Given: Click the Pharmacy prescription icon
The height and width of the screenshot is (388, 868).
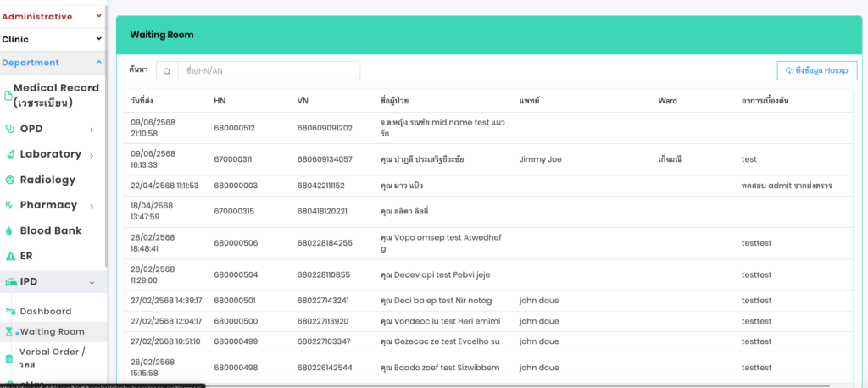Looking at the screenshot, I should 10,205.
